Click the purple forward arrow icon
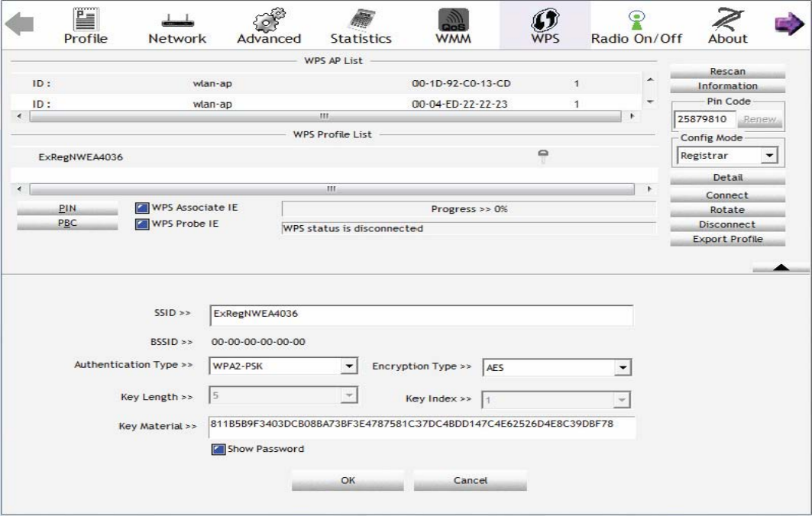The height and width of the screenshot is (516, 812). click(x=789, y=24)
